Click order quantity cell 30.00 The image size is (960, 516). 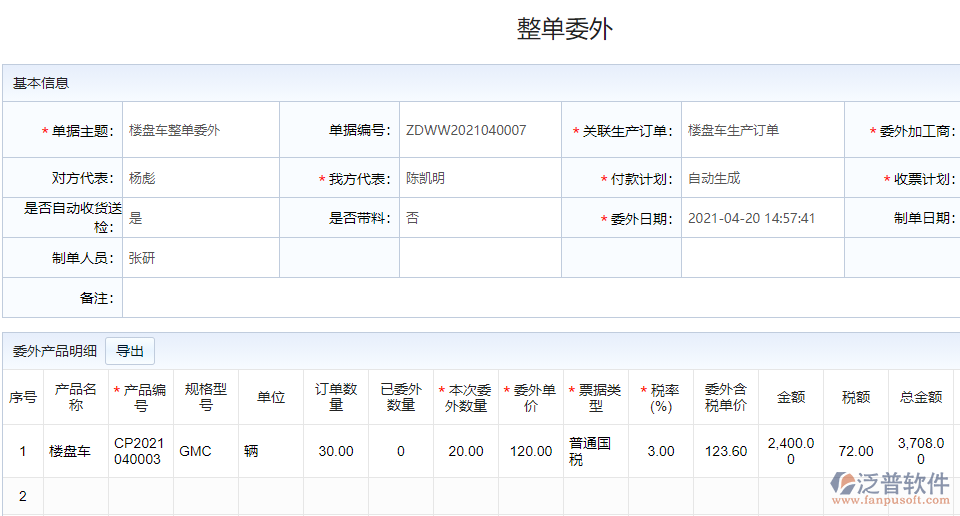click(x=336, y=451)
